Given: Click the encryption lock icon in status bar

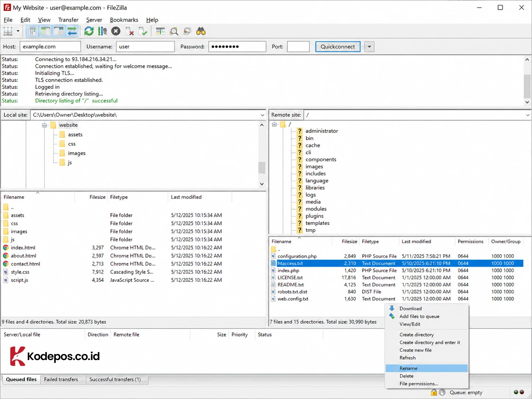Looking at the screenshot, I should pyautogui.click(x=434, y=392).
